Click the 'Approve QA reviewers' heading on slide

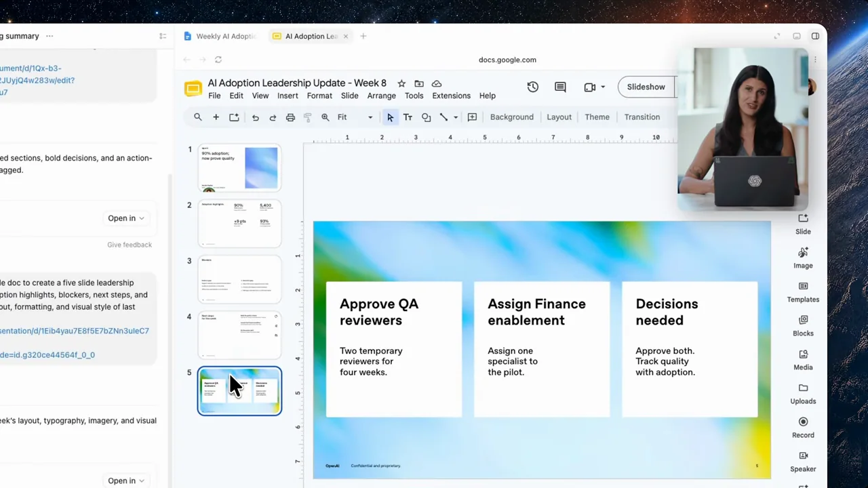[379, 312]
